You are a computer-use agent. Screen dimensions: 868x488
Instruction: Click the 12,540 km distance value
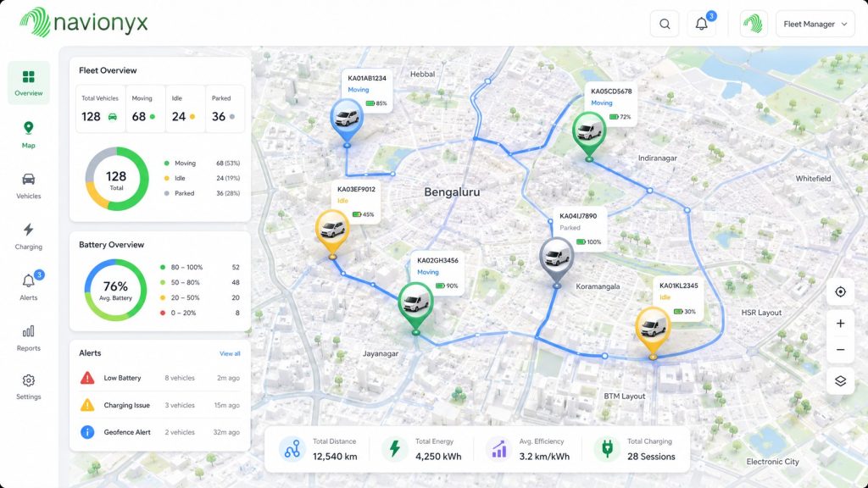[x=335, y=457]
